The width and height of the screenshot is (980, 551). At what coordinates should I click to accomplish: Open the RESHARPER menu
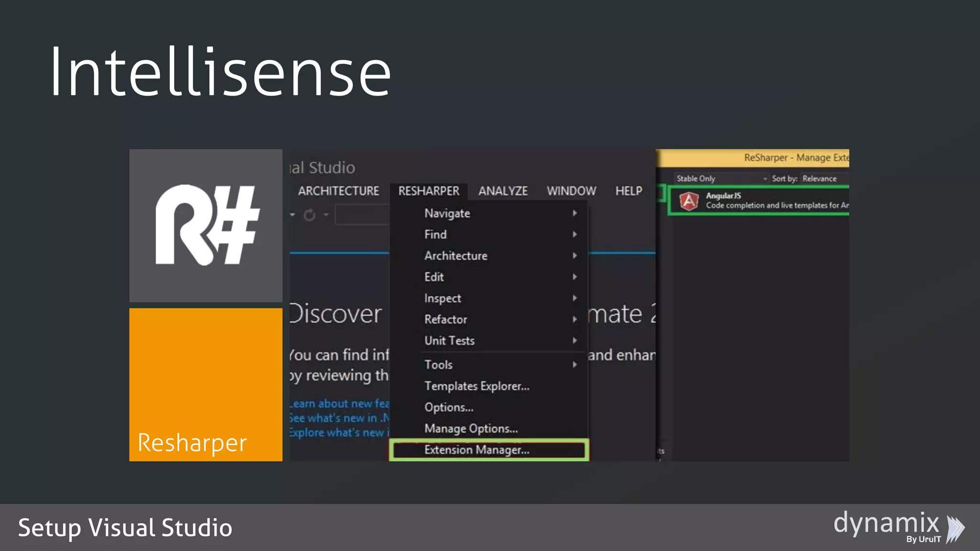429,191
